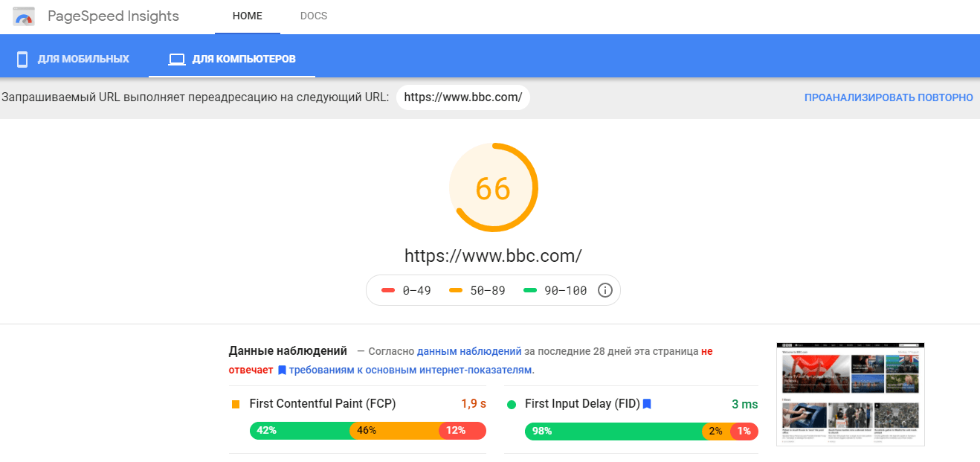Click the orange 46% FCP segment
The image size is (980, 462).
coord(395,431)
